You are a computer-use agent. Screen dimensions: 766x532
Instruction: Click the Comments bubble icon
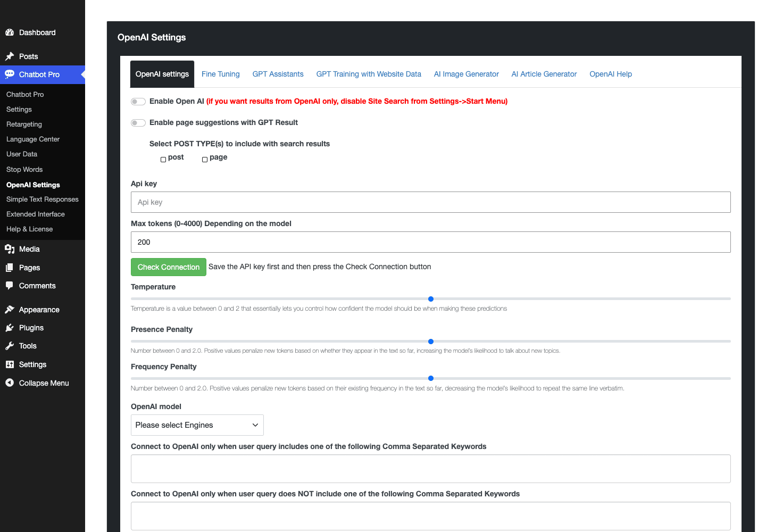10,286
